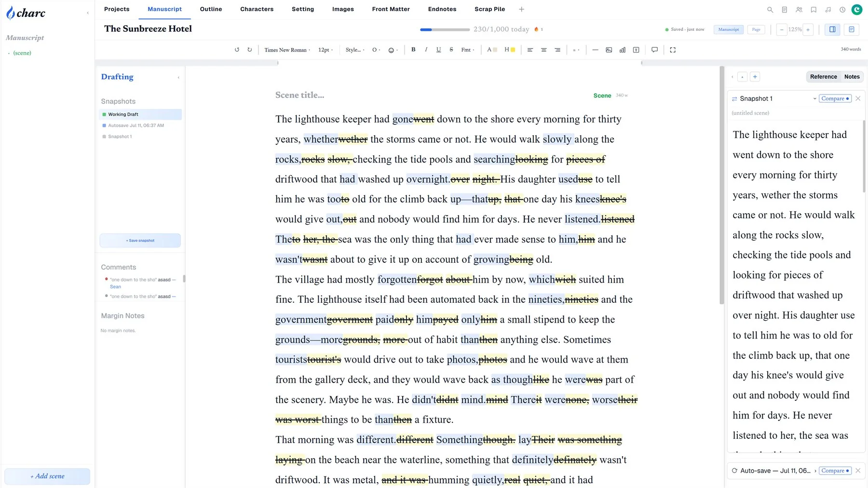868x488 pixels.
Task: Apply underline formatting
Action: click(438, 50)
